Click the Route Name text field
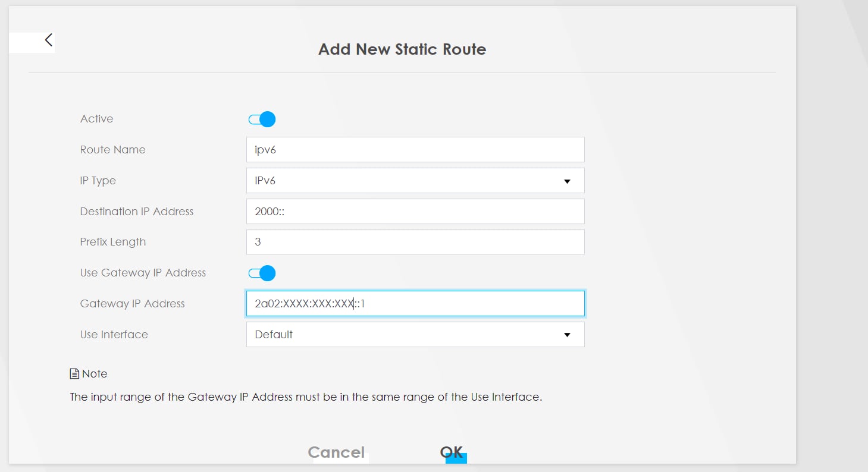The height and width of the screenshot is (472, 868). (x=415, y=150)
